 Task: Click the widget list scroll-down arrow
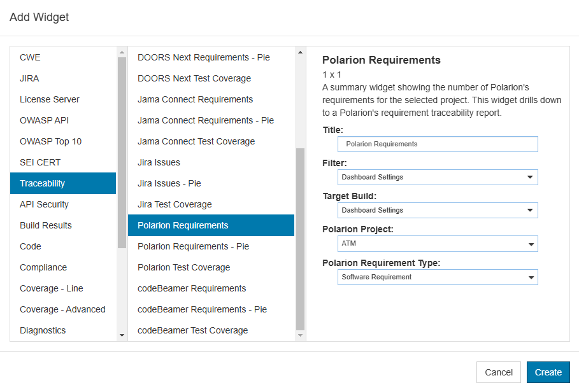coord(300,335)
